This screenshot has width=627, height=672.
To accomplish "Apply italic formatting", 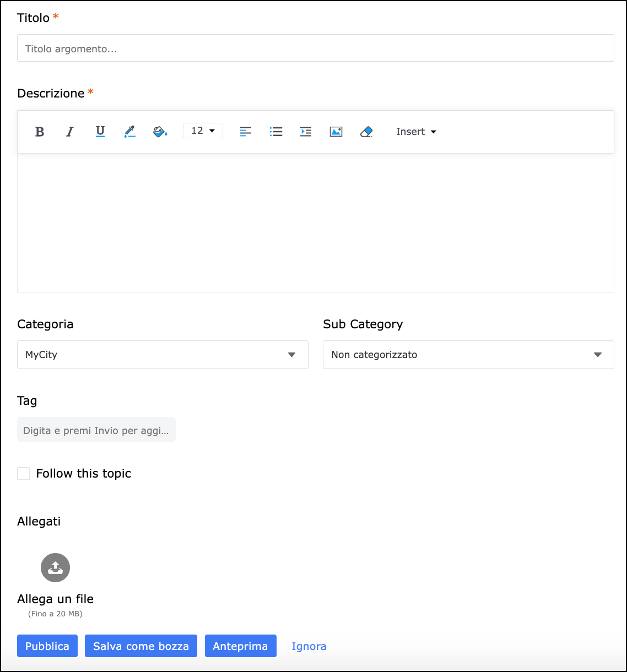I will click(70, 132).
